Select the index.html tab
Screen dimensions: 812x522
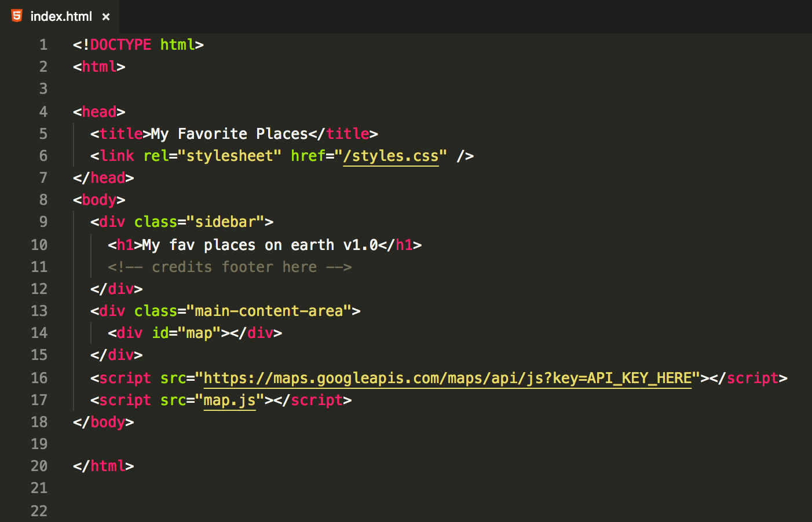(60, 16)
